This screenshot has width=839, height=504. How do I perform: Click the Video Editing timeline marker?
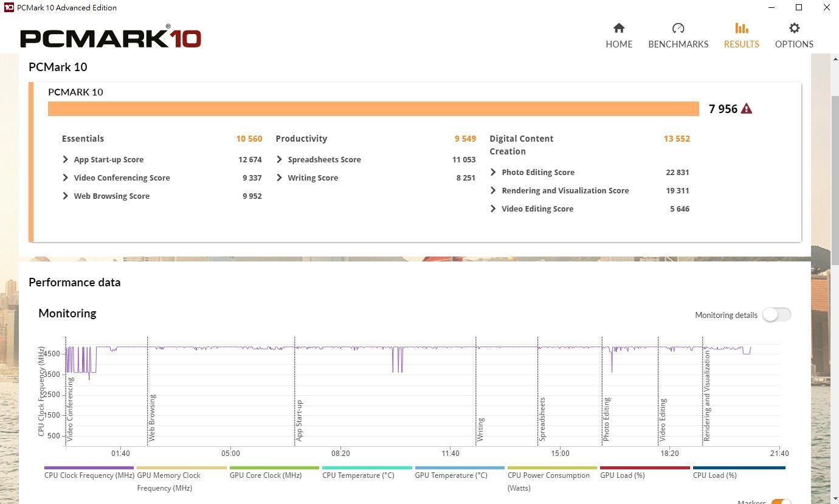(x=663, y=419)
